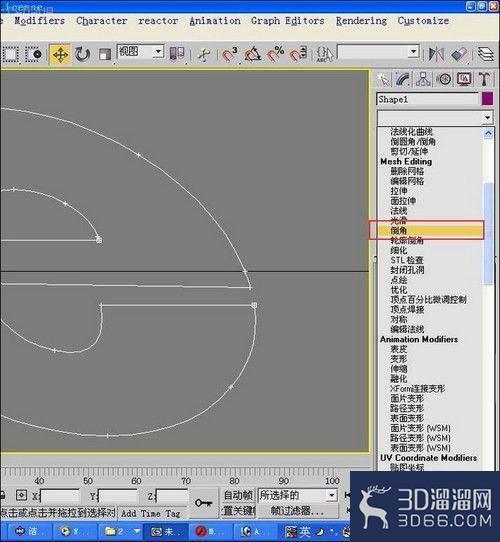Click the modifier list scroll up arrow

click(x=488, y=133)
